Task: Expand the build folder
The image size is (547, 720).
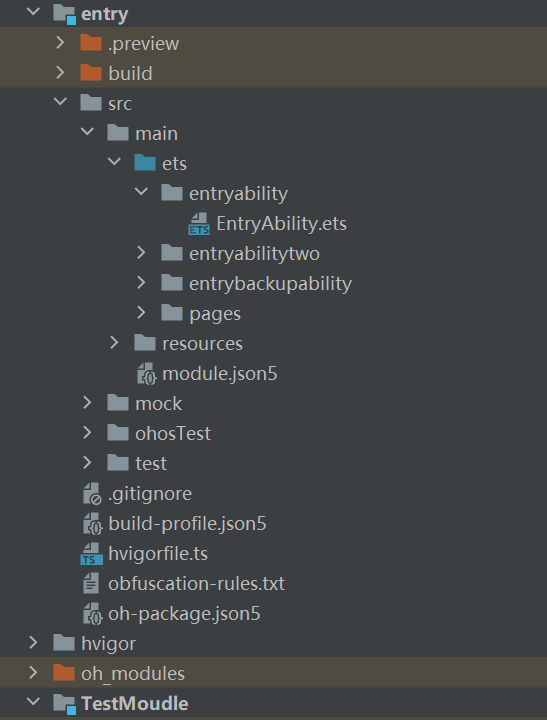Action: pos(60,73)
